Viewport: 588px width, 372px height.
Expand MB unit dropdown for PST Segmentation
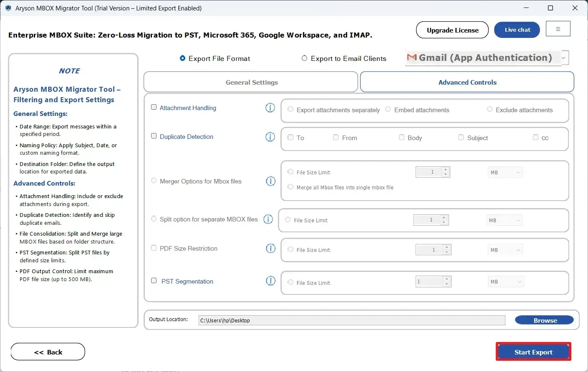[x=505, y=282]
